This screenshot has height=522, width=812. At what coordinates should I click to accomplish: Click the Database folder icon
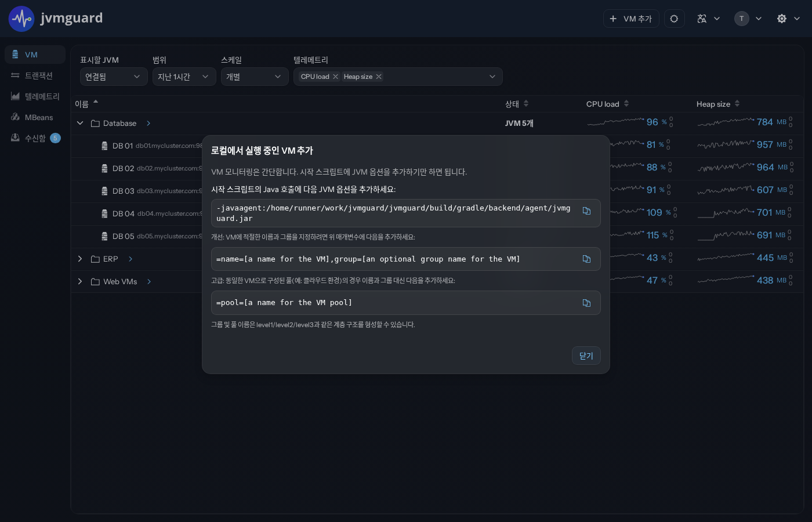(x=95, y=124)
